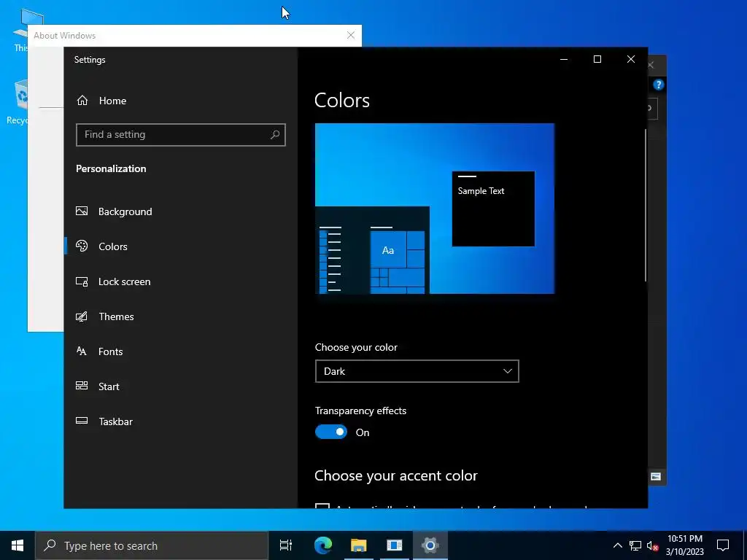Screen dimensions: 747x560
Task: Maximize the Settings window
Action: click(x=597, y=59)
